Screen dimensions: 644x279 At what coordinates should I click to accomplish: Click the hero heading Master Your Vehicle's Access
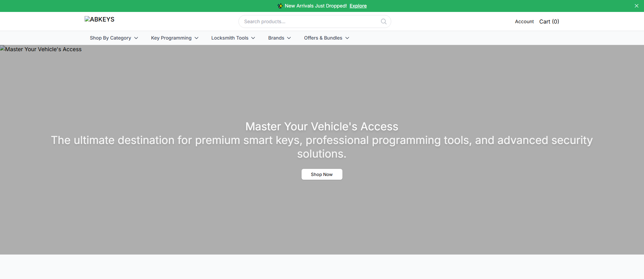[322, 127]
